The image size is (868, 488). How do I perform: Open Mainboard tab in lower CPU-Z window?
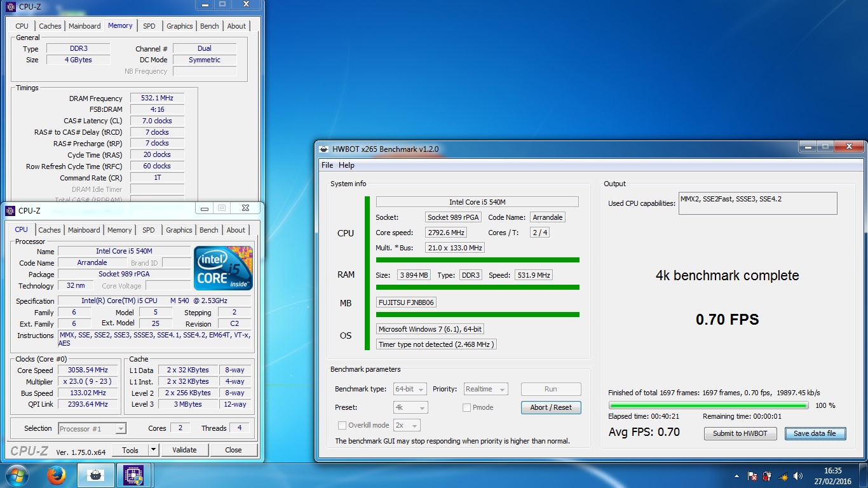tap(84, 230)
